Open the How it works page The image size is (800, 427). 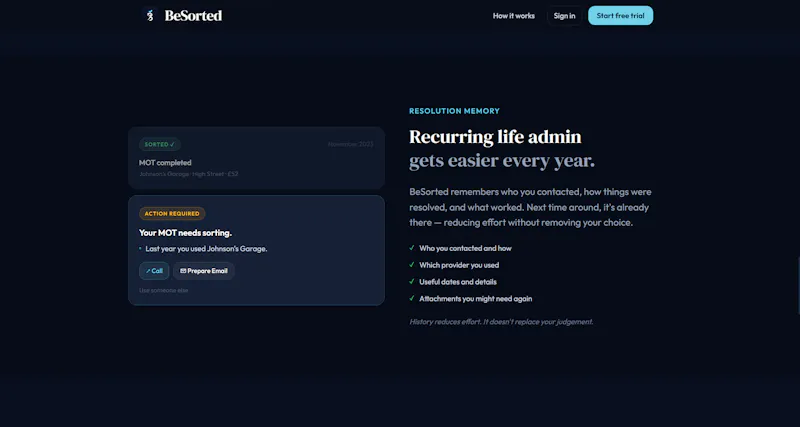[x=514, y=16]
